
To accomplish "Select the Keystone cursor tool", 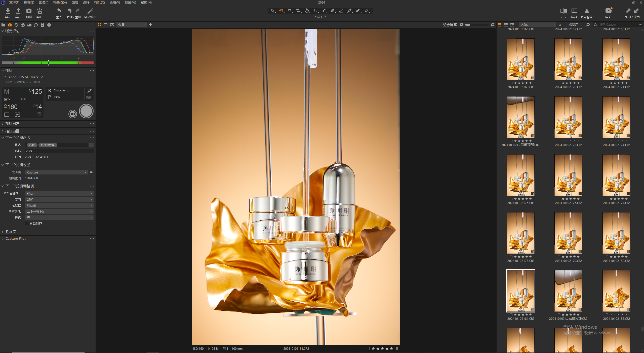I will (315, 11).
